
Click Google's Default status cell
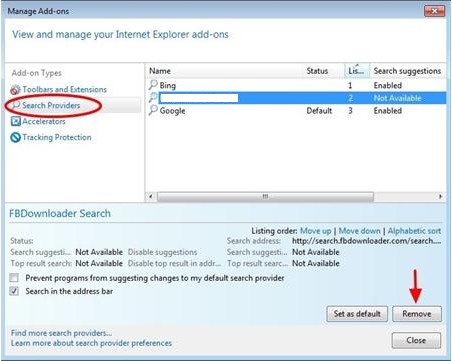pos(319,111)
